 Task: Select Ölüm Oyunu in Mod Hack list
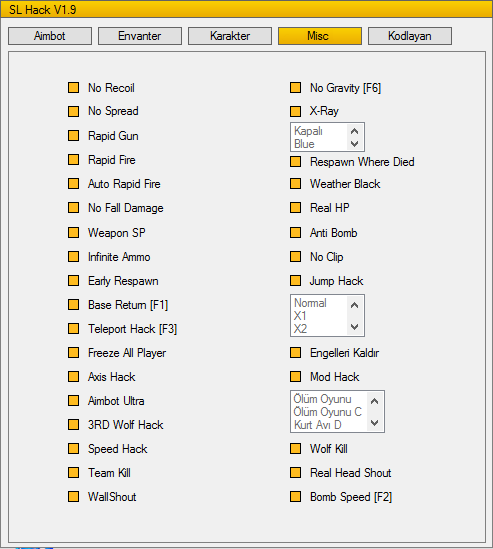(x=322, y=399)
